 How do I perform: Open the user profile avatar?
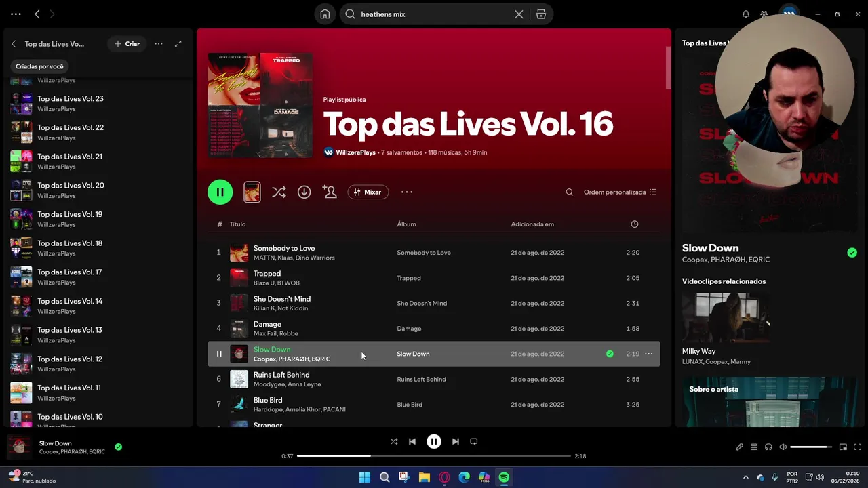click(789, 13)
